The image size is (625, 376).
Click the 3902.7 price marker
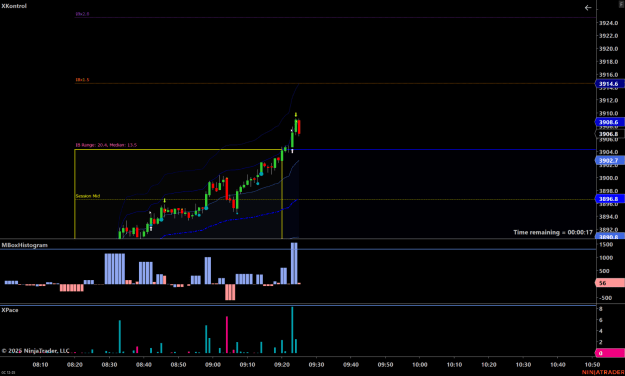click(609, 161)
